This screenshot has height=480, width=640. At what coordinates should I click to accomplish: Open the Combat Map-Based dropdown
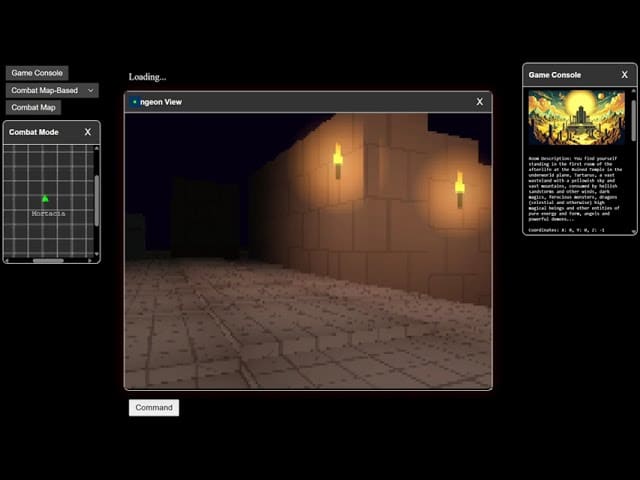click(x=52, y=90)
